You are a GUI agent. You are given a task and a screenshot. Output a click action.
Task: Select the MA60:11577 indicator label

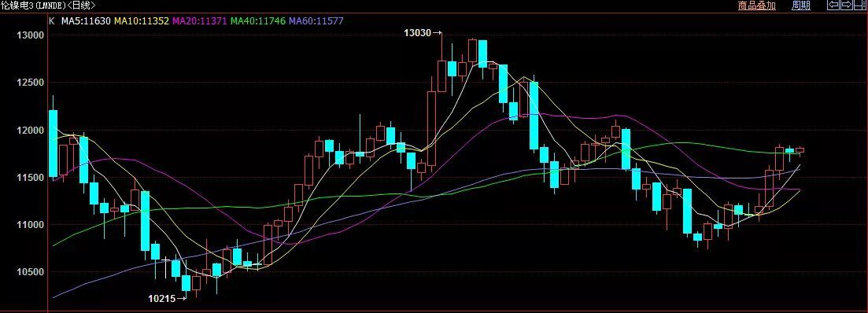pyautogui.click(x=316, y=21)
